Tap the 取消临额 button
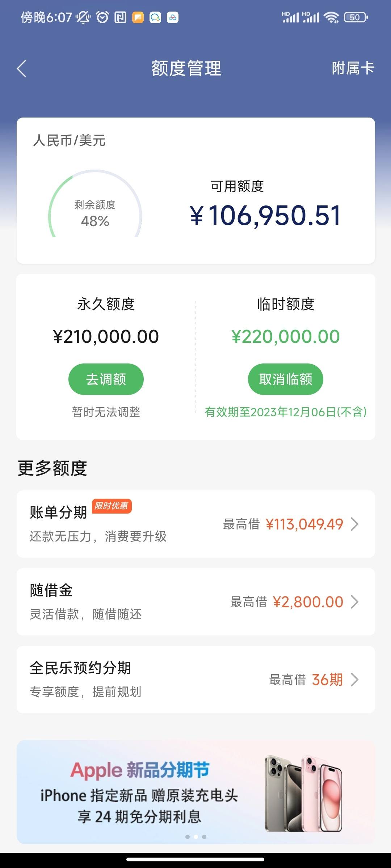 click(286, 379)
